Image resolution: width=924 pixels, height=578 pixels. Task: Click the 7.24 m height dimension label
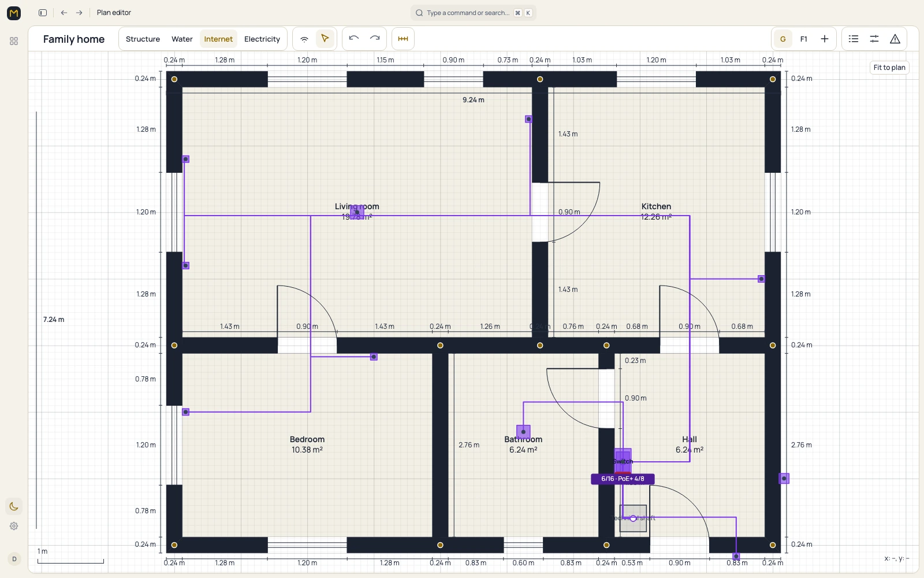point(54,320)
